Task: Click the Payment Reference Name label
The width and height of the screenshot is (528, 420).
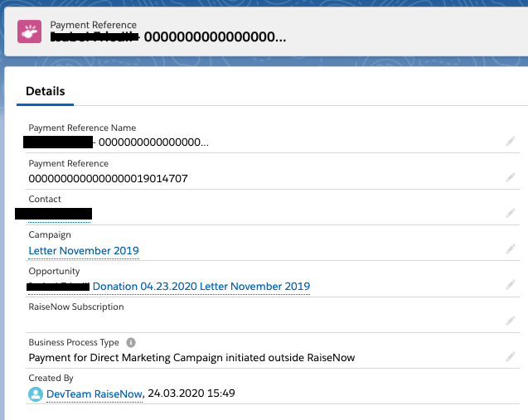Action: pos(82,128)
